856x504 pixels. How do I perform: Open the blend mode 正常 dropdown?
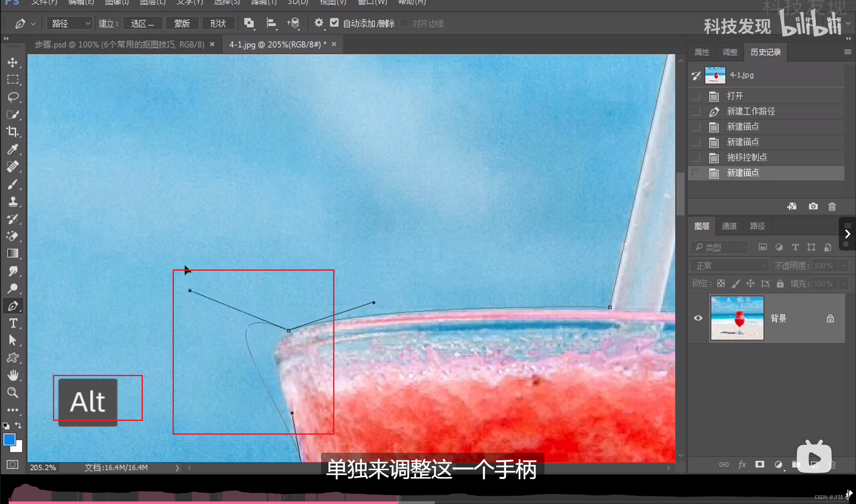click(x=729, y=266)
